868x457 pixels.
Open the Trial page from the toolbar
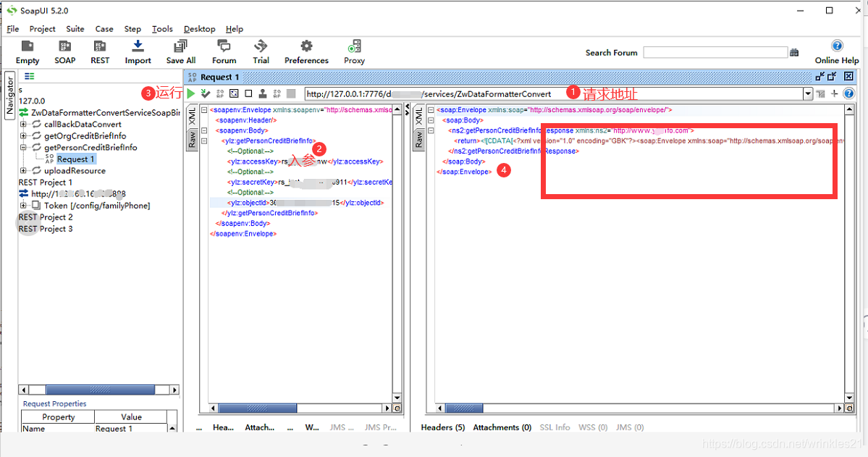[261, 51]
